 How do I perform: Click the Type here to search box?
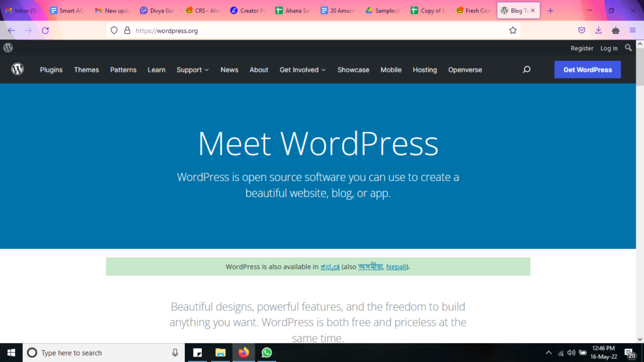[104, 353]
